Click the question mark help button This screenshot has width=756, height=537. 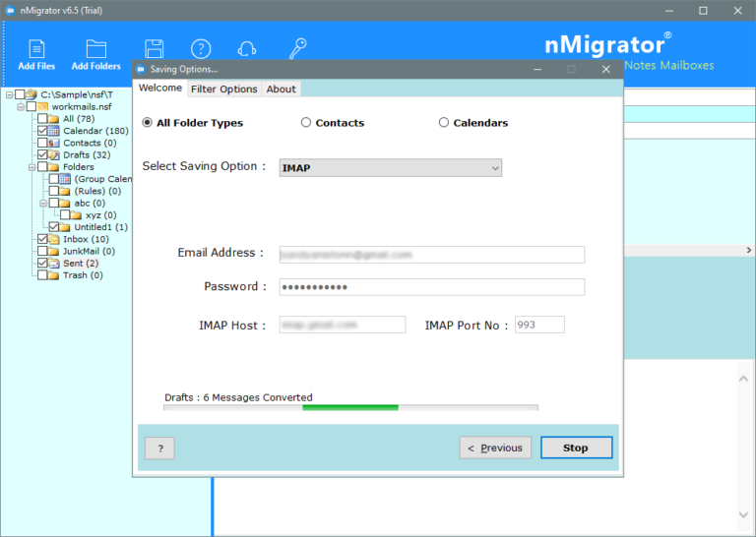tap(159, 448)
